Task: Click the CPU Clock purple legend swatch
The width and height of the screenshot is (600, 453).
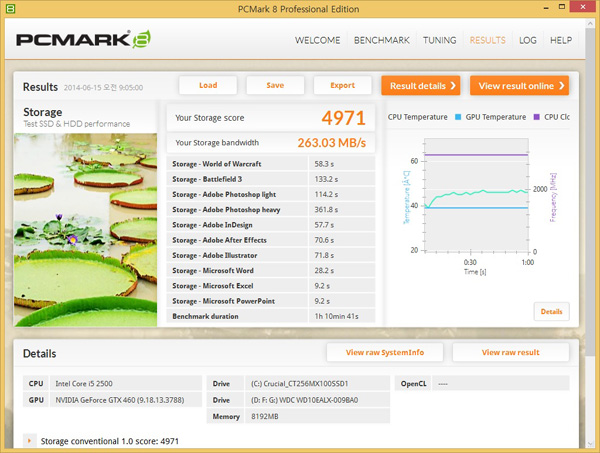Action: click(x=536, y=117)
